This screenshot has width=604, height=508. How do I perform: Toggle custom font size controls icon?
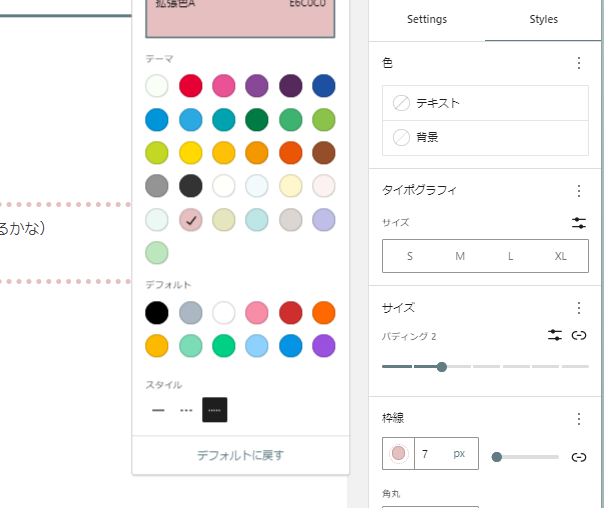579,223
